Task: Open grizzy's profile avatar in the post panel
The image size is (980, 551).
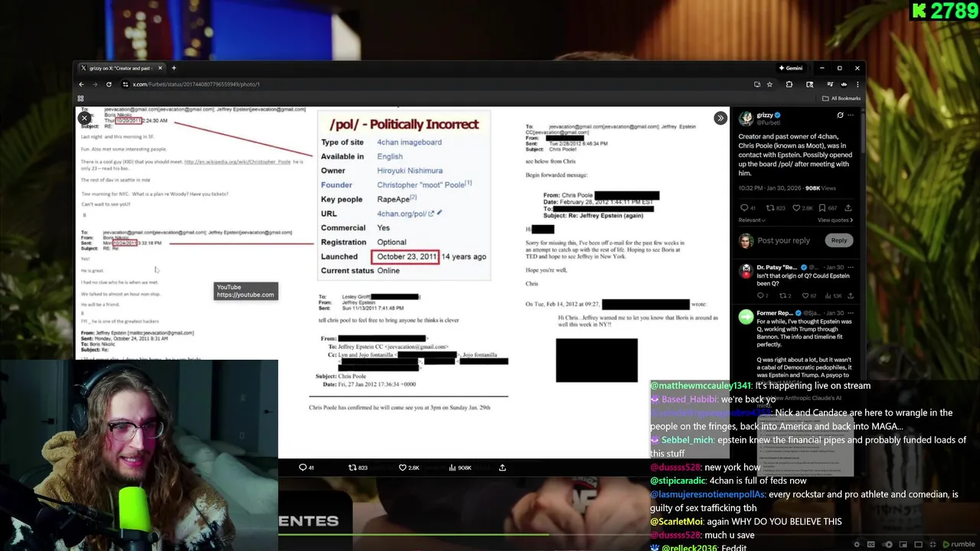Action: [x=746, y=118]
